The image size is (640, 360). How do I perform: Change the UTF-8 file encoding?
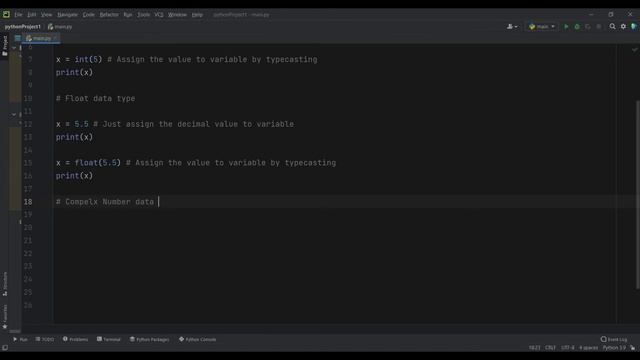567,348
